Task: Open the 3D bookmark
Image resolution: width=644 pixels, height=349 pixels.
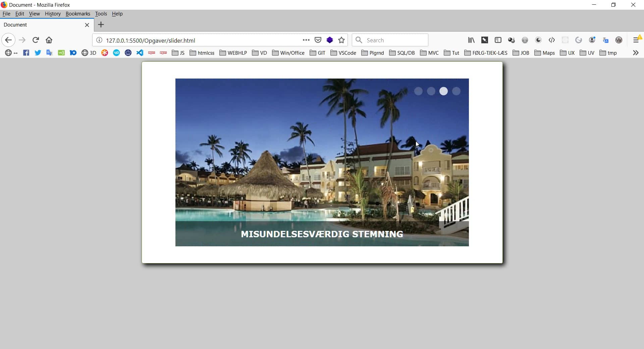Action: click(x=89, y=53)
